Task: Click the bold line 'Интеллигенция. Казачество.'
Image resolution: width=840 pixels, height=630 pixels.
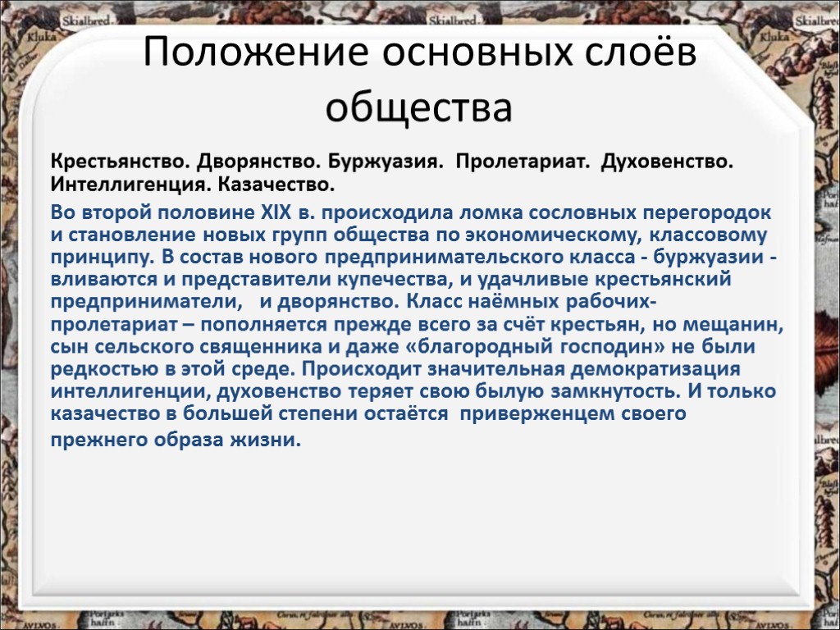Action: [x=193, y=185]
